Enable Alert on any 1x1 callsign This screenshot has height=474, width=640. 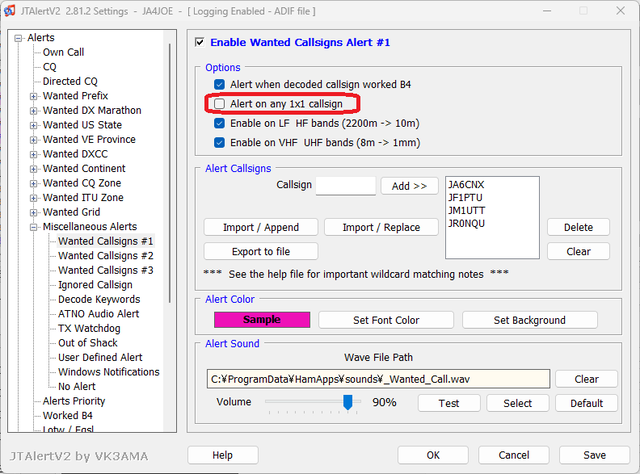coord(220,104)
